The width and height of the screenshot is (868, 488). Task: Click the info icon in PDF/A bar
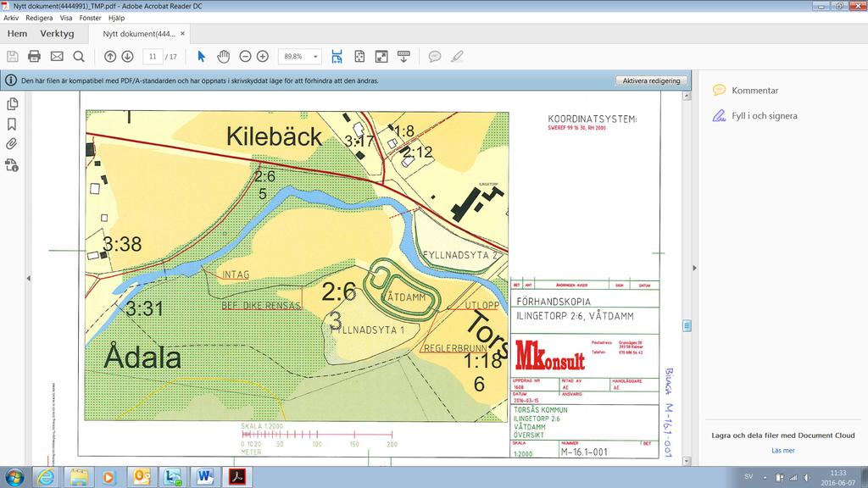click(x=10, y=80)
